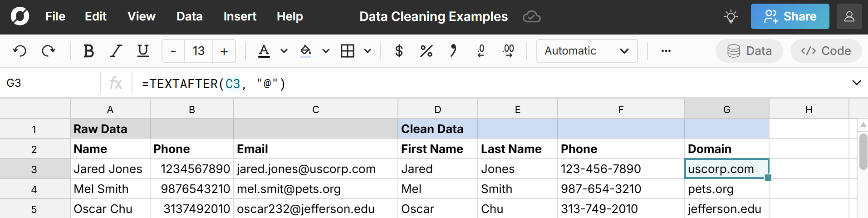Open the text color dropdown arrow

(x=284, y=51)
